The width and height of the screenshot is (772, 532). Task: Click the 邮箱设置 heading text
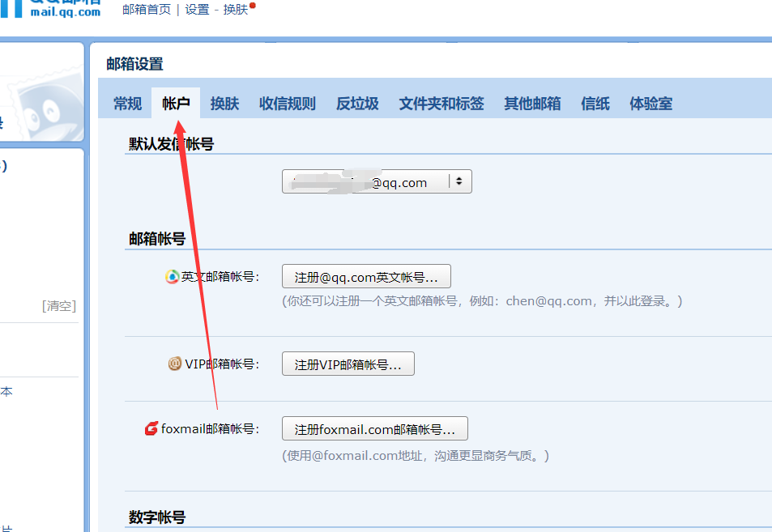pos(135,64)
